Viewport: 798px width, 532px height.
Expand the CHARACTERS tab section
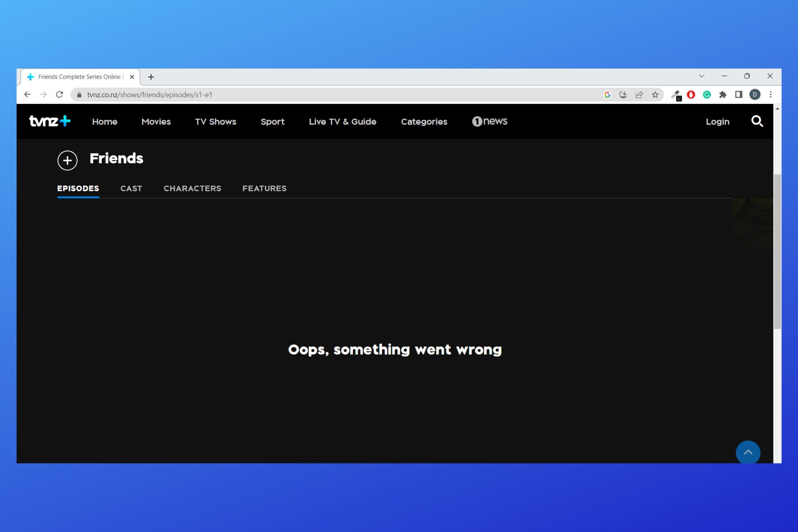192,188
